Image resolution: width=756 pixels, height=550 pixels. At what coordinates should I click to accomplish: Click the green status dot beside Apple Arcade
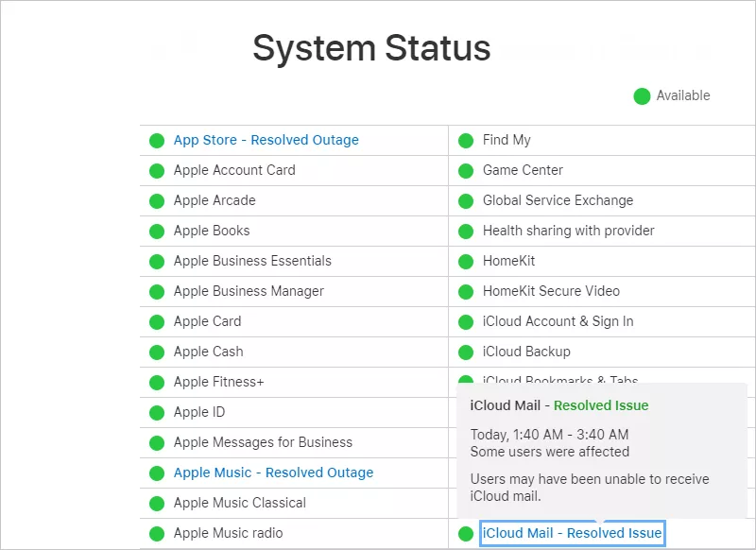157,201
